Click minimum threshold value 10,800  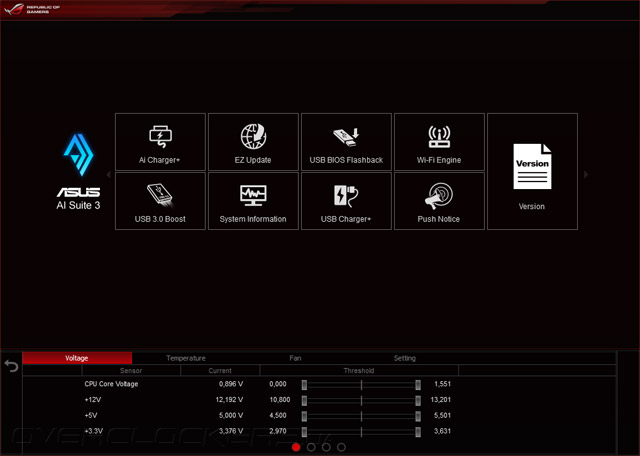280,400
